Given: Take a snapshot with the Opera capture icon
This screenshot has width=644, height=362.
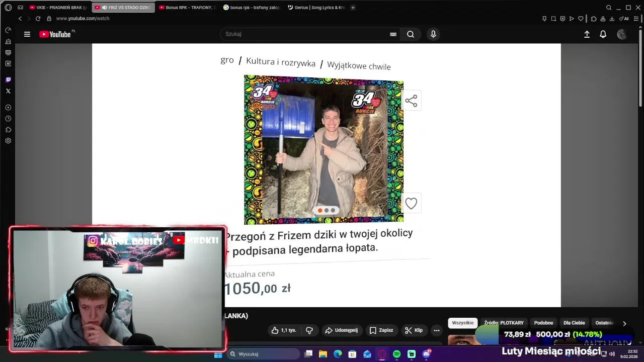Looking at the screenshot, I should (553, 19).
